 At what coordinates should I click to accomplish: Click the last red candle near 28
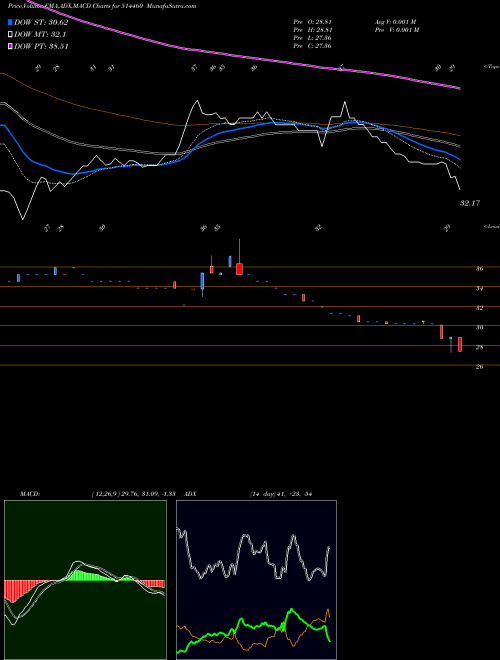point(460,344)
